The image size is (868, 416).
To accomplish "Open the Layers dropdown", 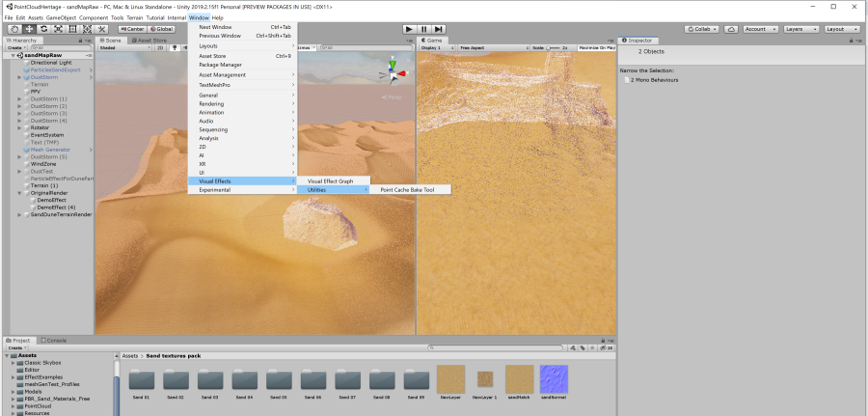I will [x=800, y=29].
